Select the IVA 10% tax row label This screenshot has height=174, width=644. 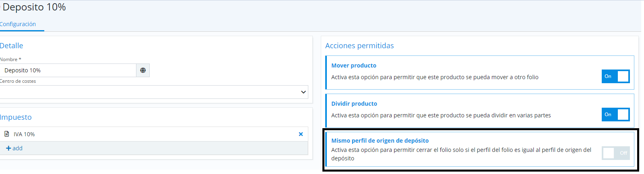pyautogui.click(x=24, y=134)
